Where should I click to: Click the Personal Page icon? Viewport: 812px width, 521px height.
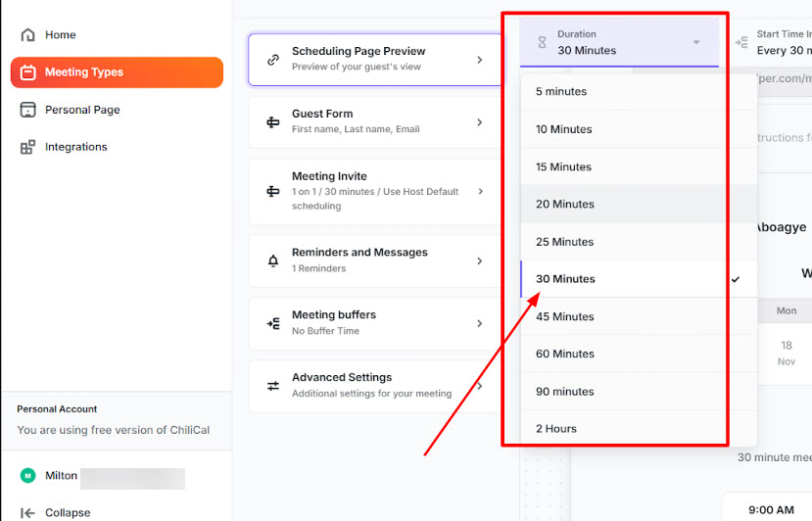27,110
